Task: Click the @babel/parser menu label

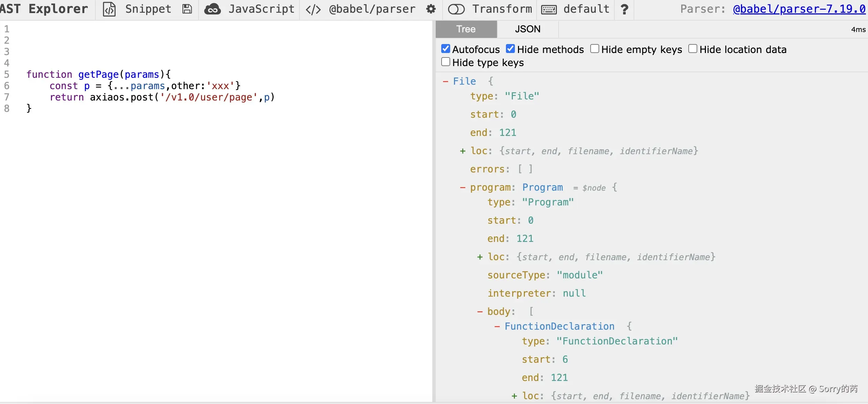Action: click(x=372, y=9)
